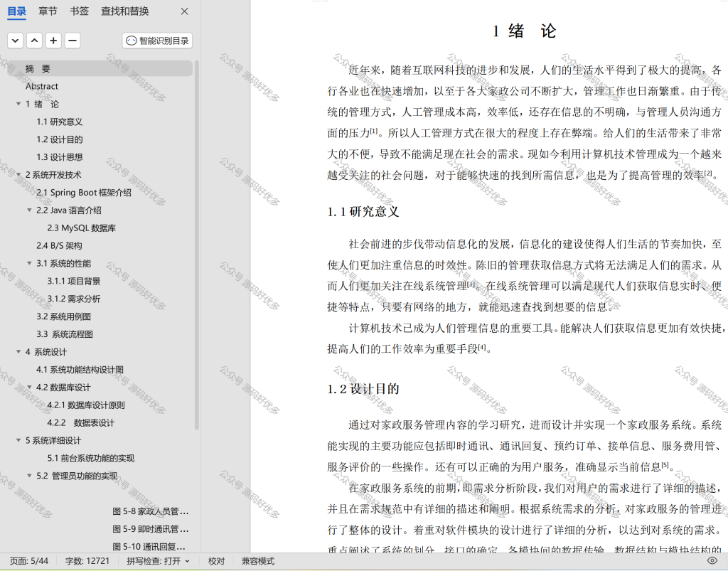Collapse the 4.2 数据库设计 node
Image resolution: width=728 pixels, height=571 pixels.
[x=29, y=387]
